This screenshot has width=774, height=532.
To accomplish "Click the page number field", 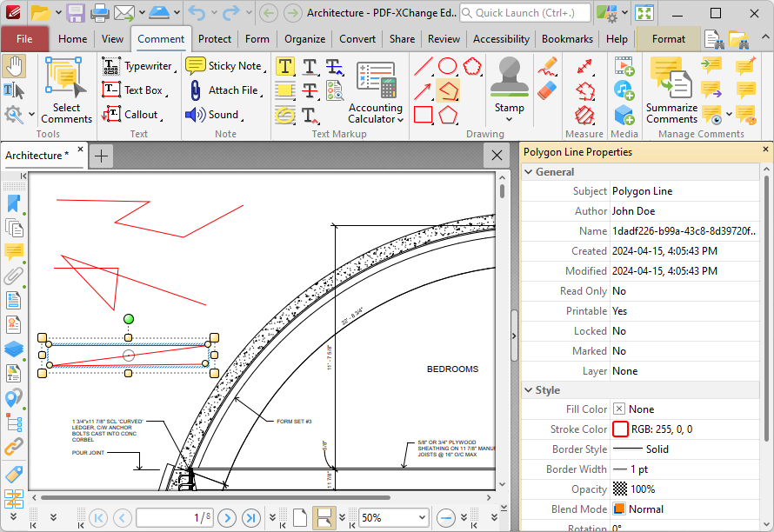I will pos(175,518).
